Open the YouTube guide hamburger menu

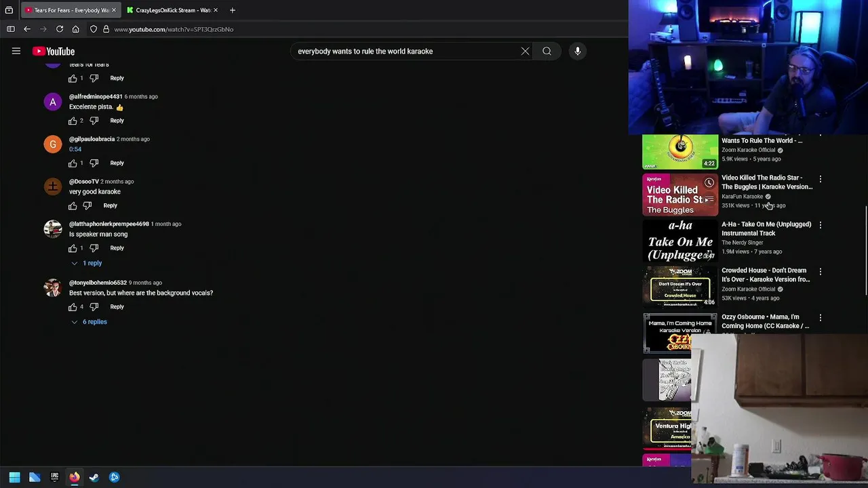[16, 52]
